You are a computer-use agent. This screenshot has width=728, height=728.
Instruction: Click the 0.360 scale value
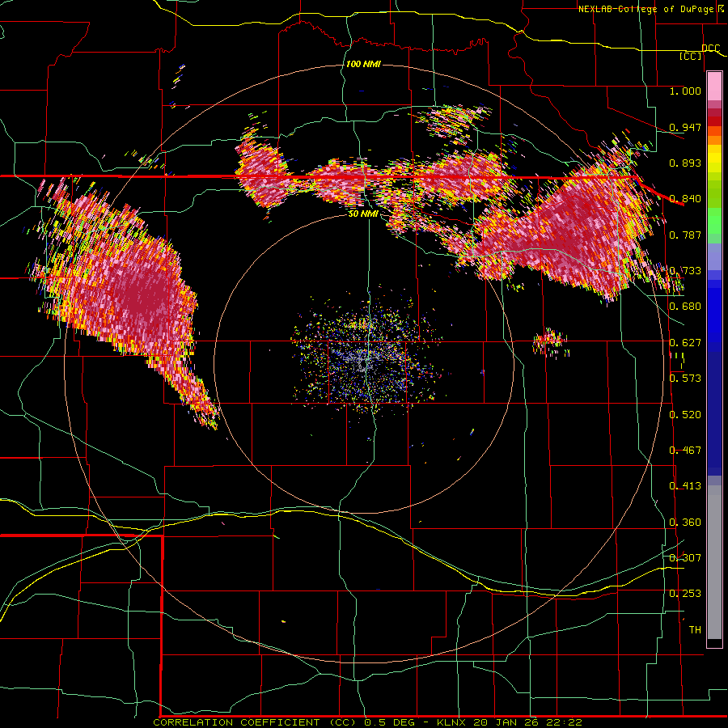pyautogui.click(x=685, y=523)
